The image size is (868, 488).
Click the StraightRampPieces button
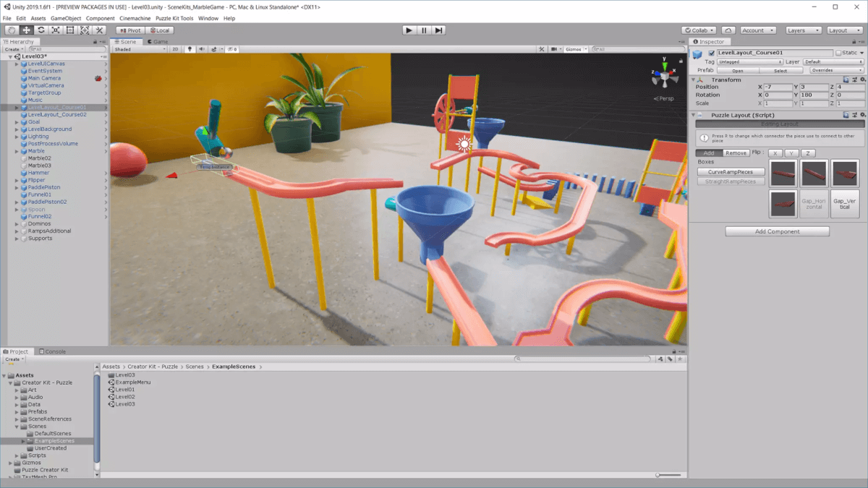pyautogui.click(x=731, y=181)
